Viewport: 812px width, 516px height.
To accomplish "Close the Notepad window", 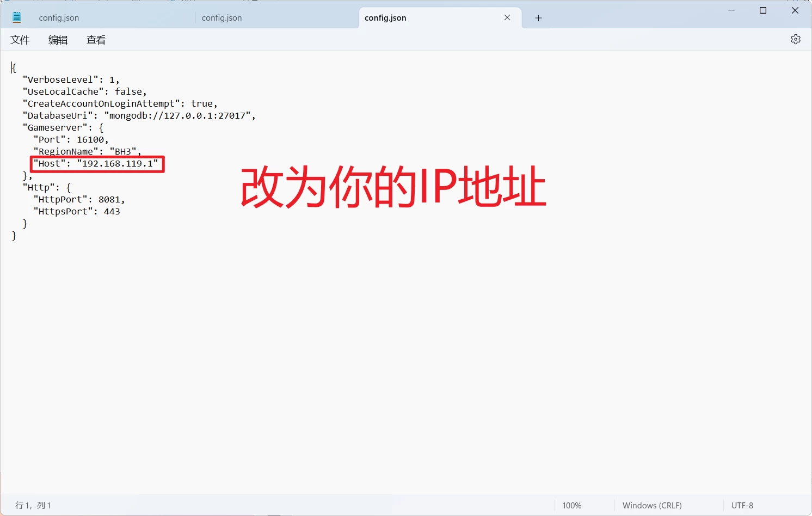I will click(795, 10).
